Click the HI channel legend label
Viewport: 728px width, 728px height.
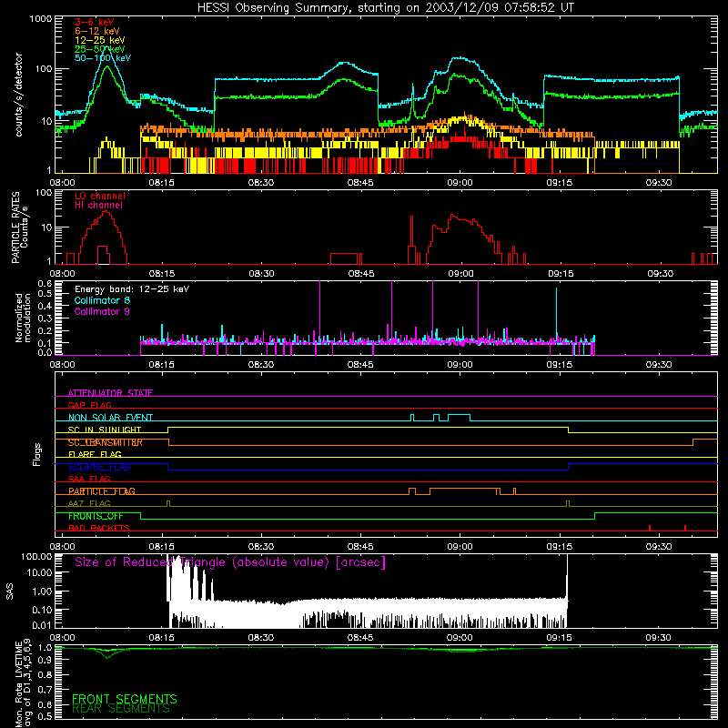[98, 206]
